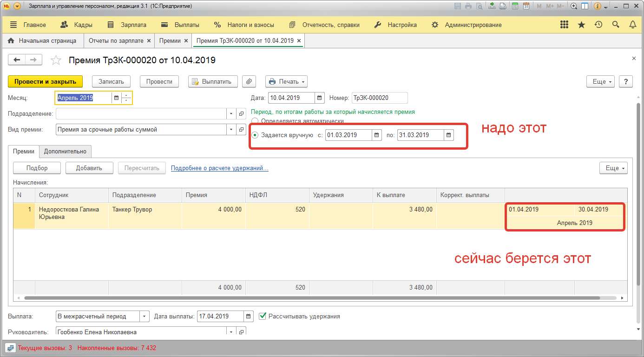Switch to the Дополнительно tab

[65, 151]
